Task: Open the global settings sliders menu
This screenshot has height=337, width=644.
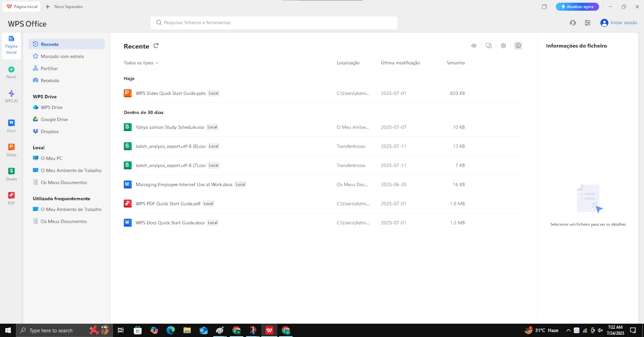Action: (x=588, y=23)
